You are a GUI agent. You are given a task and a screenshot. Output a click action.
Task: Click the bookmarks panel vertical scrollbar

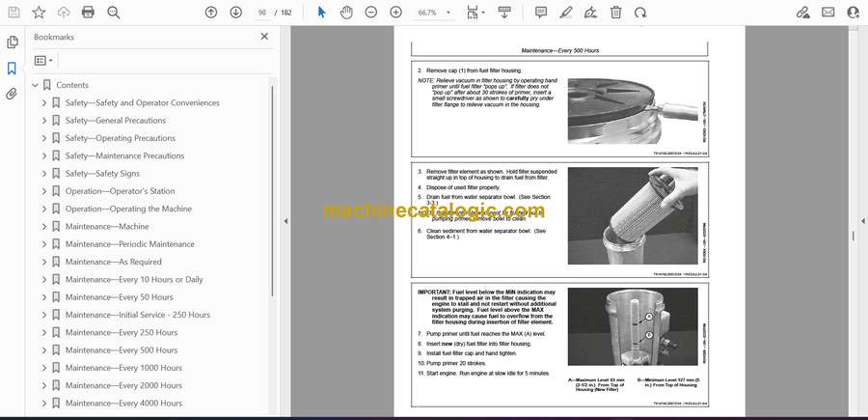click(x=272, y=191)
